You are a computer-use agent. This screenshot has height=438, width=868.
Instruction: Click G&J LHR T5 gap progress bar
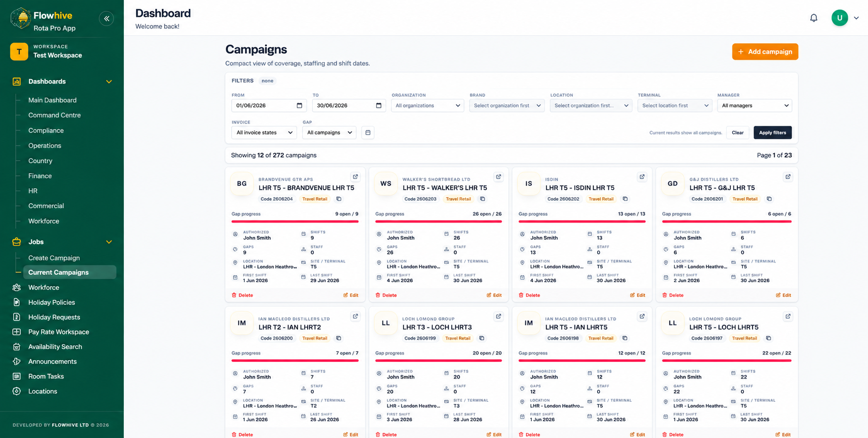[x=726, y=222]
